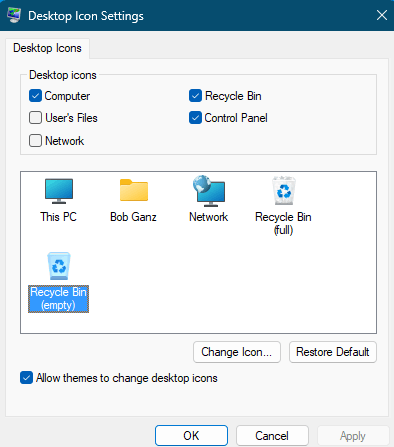The width and height of the screenshot is (394, 447).
Task: Select the Recycle Bin (empty) icon
Action: tap(59, 266)
